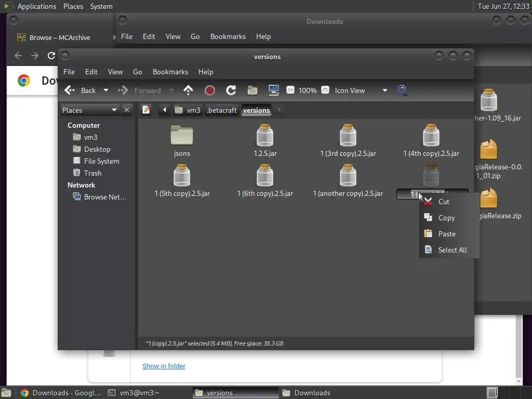The image size is (532, 399).
Task: Open the Places panel menu
Action: [x=73, y=6]
